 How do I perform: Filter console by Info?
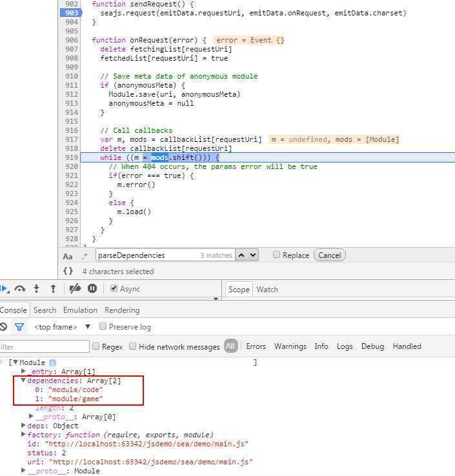(x=321, y=346)
